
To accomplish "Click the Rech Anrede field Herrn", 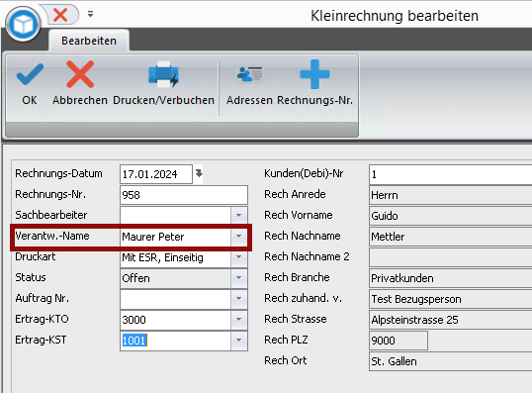I will click(x=451, y=195).
